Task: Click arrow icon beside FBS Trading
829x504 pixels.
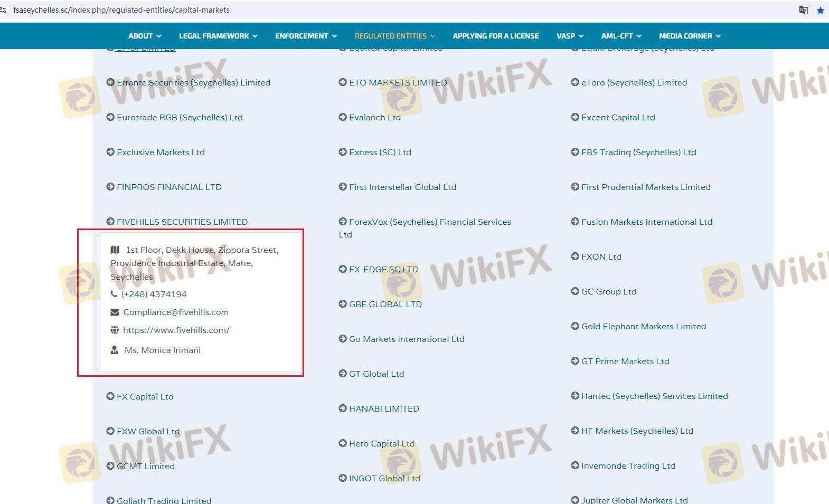Action: [x=575, y=152]
